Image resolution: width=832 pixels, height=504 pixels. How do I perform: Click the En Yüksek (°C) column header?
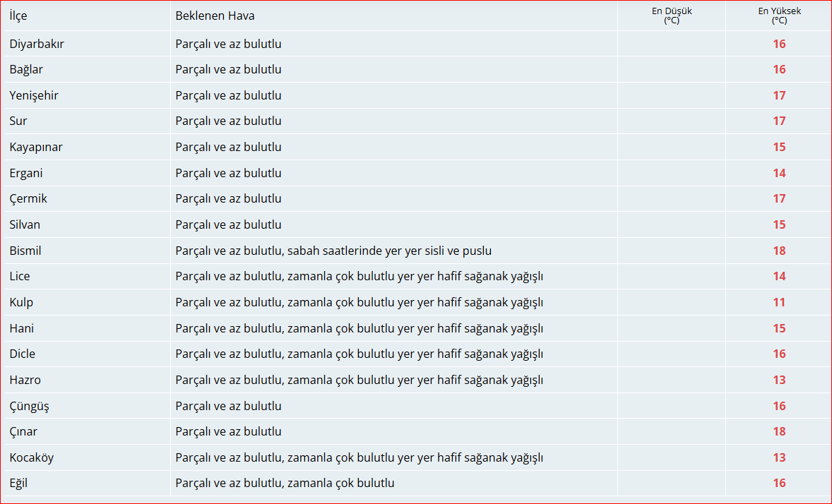(779, 16)
